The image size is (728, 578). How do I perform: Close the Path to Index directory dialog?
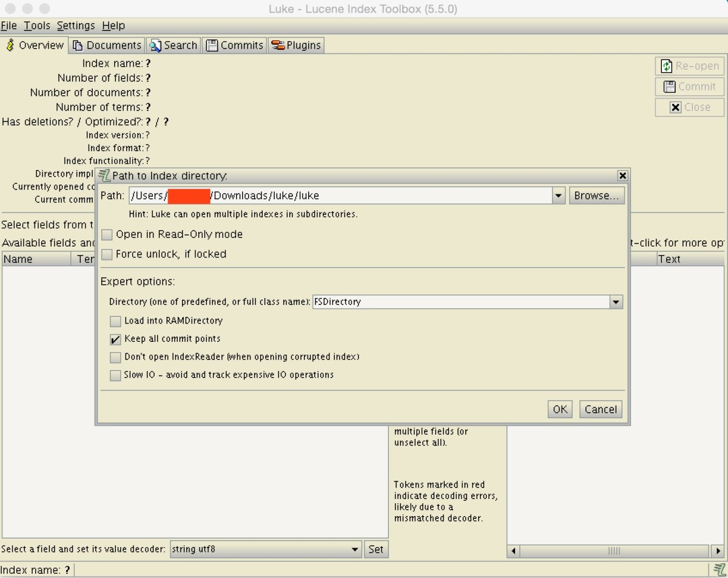622,175
